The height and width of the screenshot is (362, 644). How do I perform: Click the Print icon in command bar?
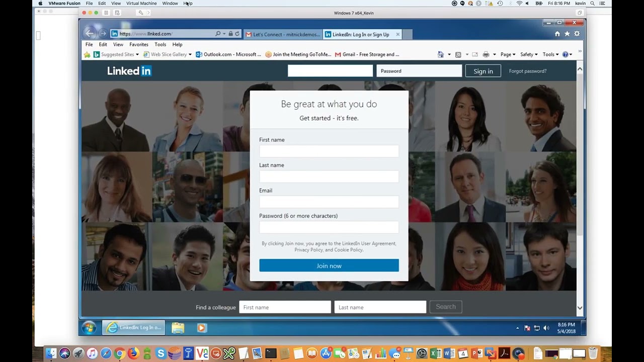(486, 54)
